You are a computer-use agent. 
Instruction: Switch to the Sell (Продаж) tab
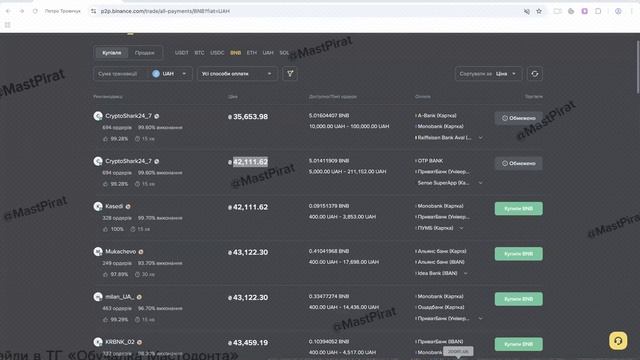tap(144, 53)
